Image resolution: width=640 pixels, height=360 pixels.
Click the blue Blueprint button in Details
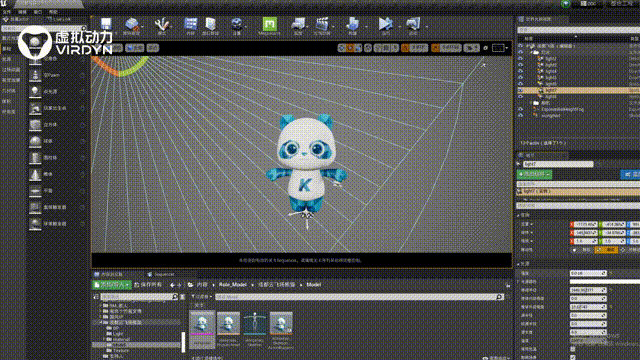coord(631,174)
